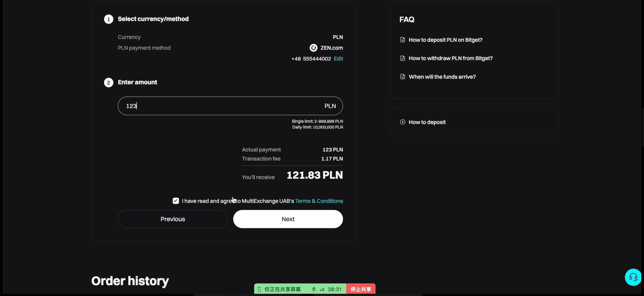Click the FAQ document icon for PLN deposit

point(402,40)
